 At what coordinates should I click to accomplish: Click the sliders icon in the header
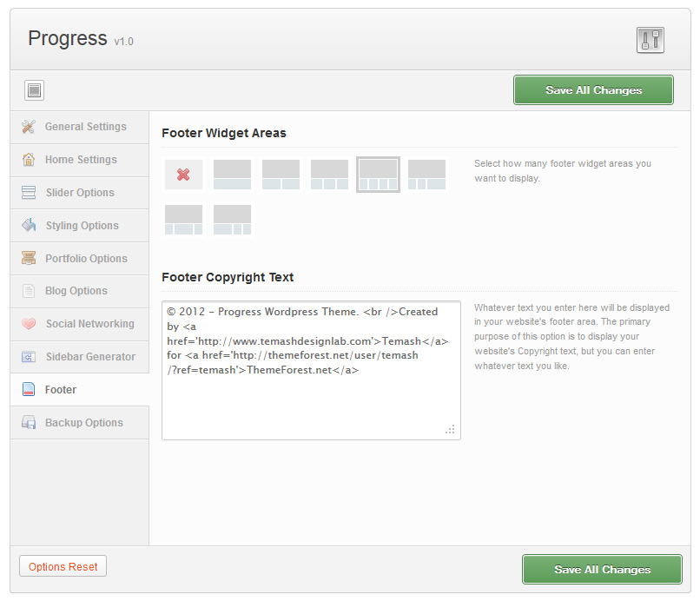pos(650,40)
